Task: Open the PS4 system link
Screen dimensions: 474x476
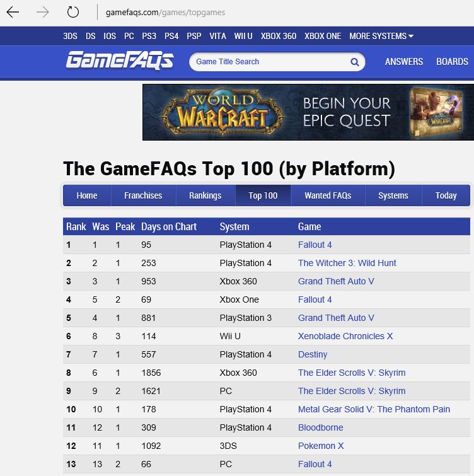Action: coord(171,36)
